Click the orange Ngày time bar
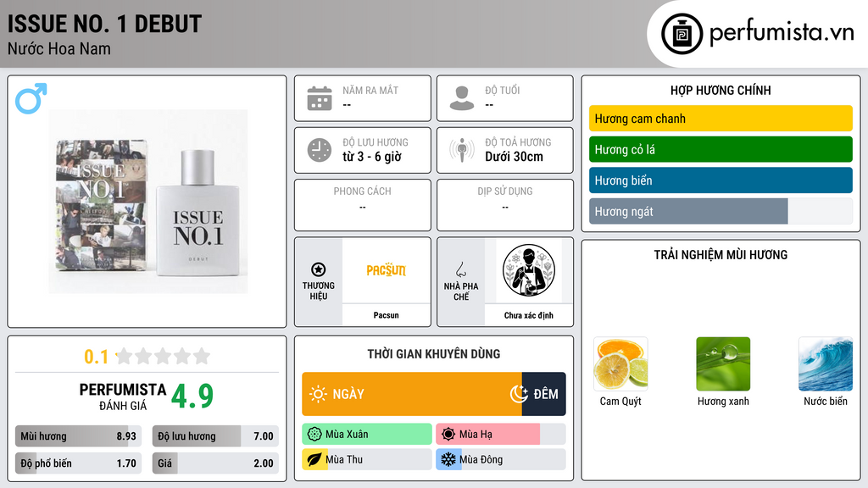Screen dimensions: 868x488 point(412,394)
